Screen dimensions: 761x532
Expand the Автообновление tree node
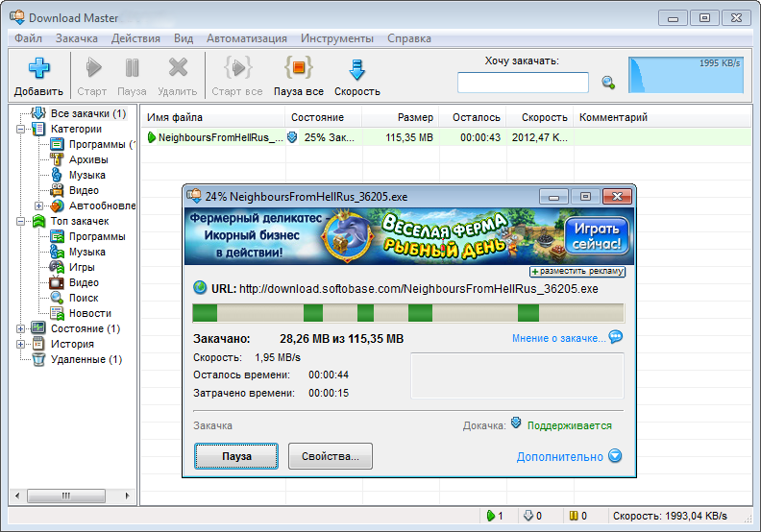(x=38, y=206)
